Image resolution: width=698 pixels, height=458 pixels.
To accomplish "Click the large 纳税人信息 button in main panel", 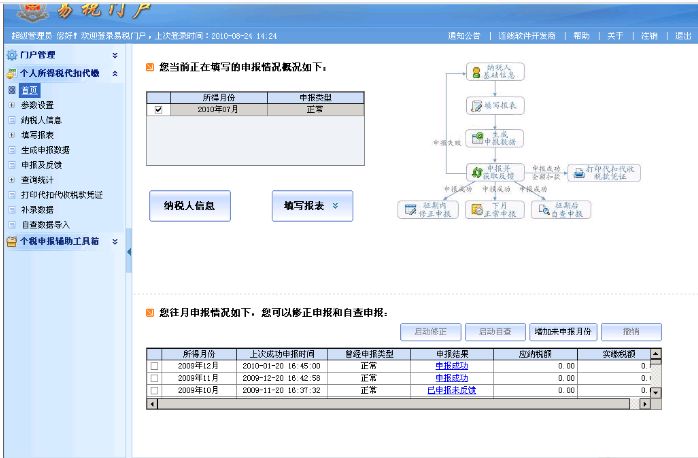I will pyautogui.click(x=190, y=206).
